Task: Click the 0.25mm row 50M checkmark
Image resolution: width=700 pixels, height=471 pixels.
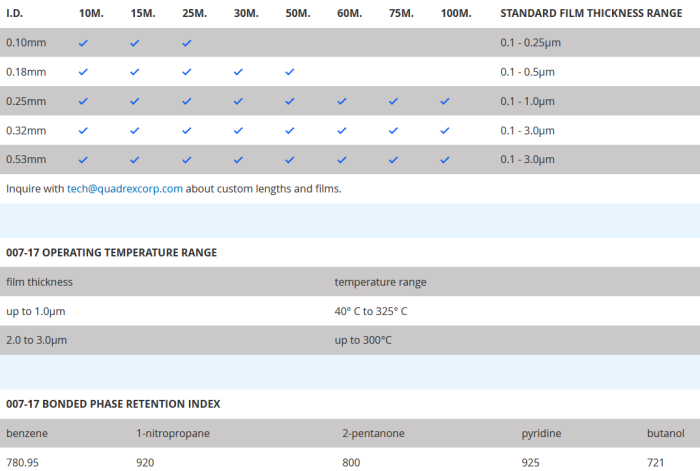Action: (x=290, y=101)
